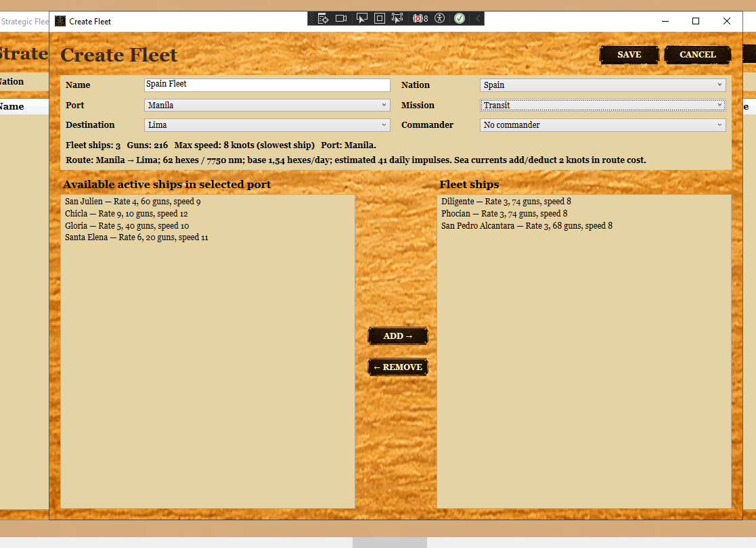Expand the Mission dropdown showing Transit
This screenshot has height=548, width=756.
pos(602,105)
